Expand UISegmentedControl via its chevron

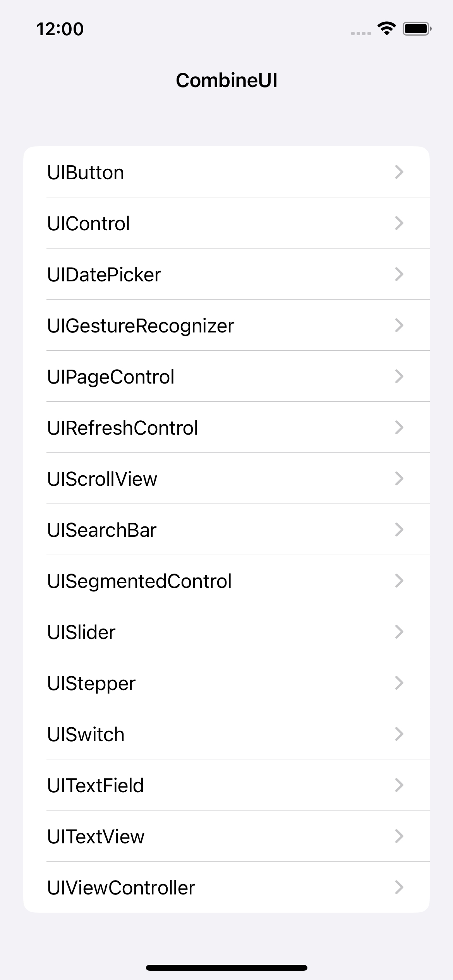(399, 581)
